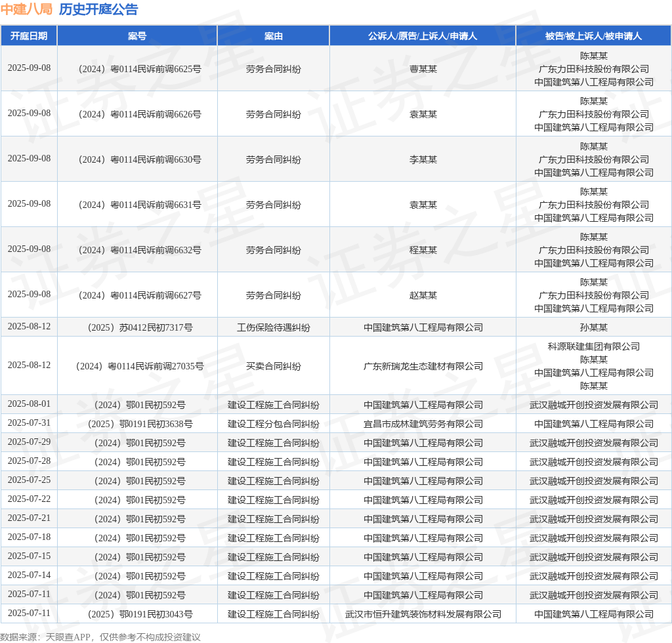Click the hearing date 2025-07-18
The width and height of the screenshot is (672, 643).
(29, 537)
